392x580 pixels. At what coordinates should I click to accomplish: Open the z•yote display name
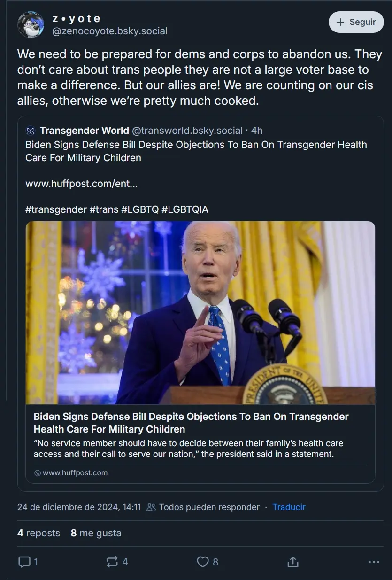coord(76,19)
